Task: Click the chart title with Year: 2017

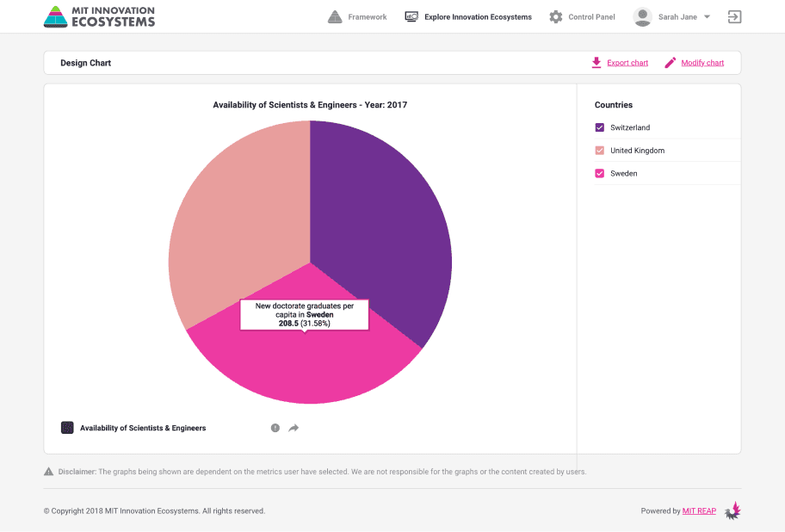Action: click(310, 105)
